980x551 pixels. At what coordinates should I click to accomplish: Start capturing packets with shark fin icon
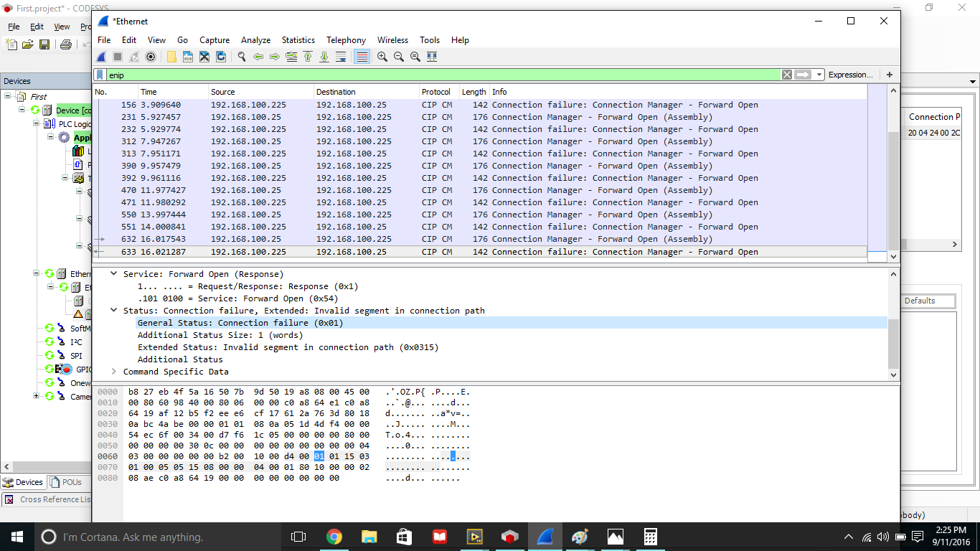102,57
